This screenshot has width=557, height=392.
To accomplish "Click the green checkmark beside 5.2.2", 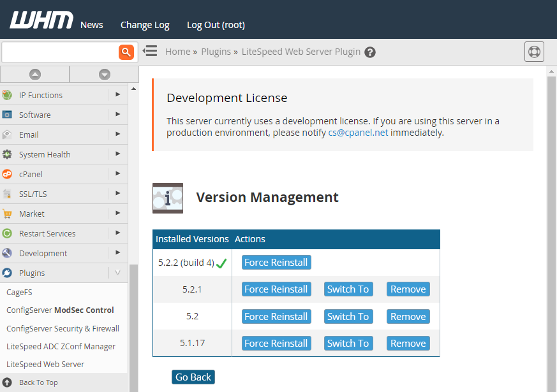I will click(x=221, y=263).
